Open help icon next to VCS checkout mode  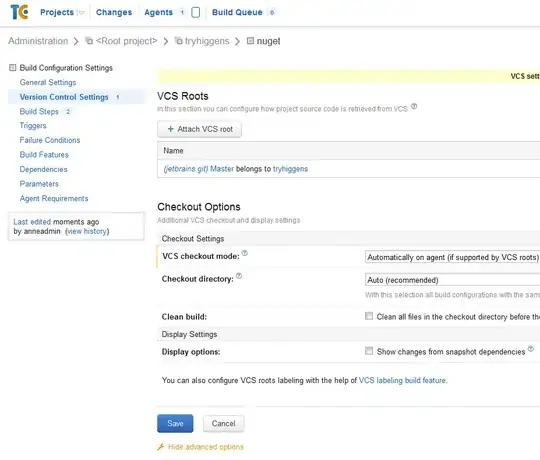[245, 253]
